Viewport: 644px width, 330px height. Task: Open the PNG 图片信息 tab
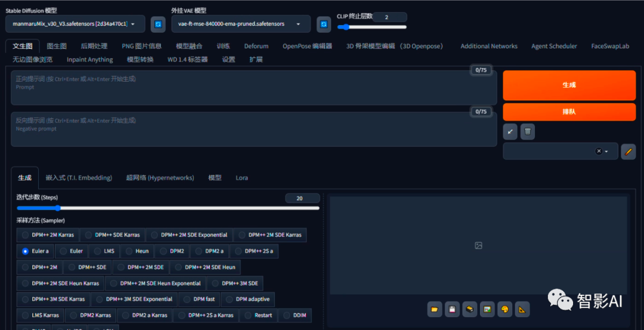[x=142, y=47]
